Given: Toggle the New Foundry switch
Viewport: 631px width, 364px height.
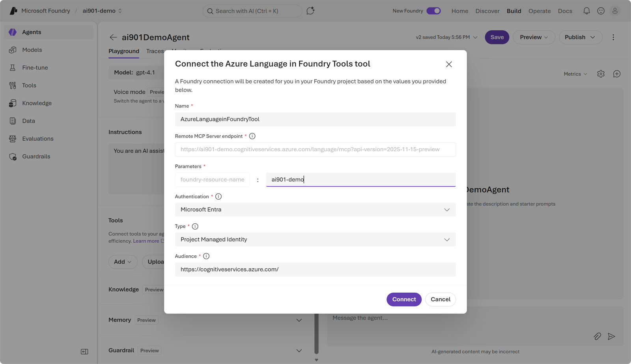Looking at the screenshot, I should click(x=433, y=11).
